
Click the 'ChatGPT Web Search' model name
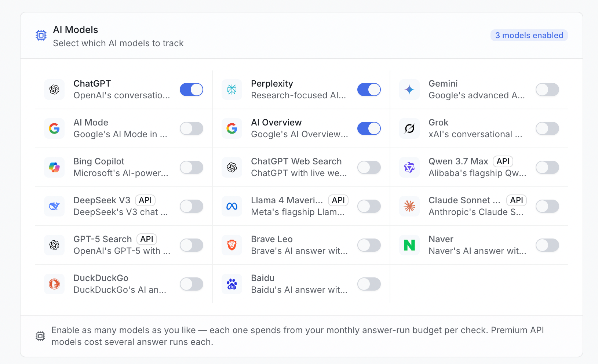click(296, 161)
